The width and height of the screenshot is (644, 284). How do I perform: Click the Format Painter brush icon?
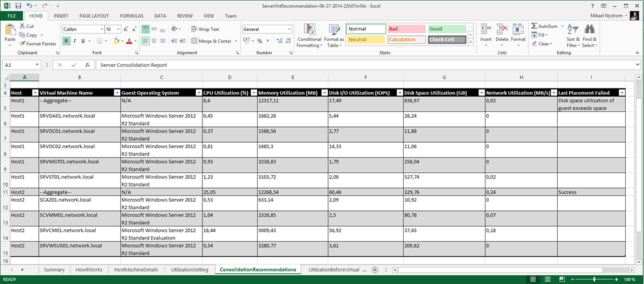tap(23, 44)
